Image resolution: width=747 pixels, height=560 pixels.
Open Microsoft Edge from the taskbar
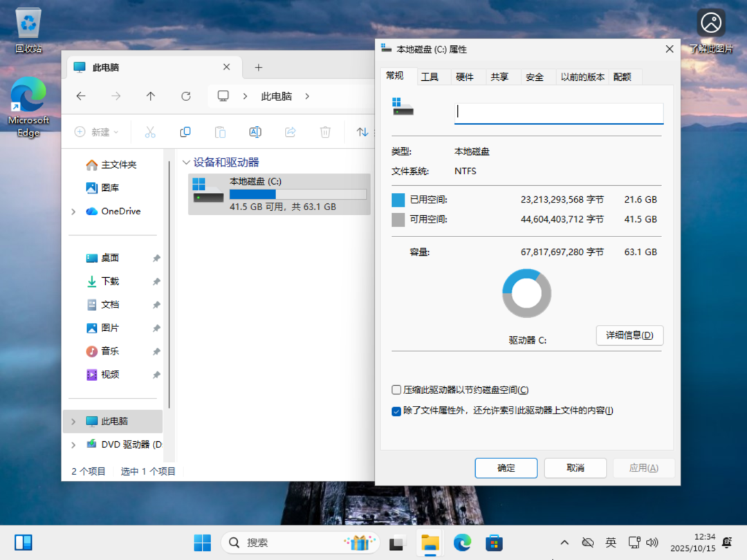pos(462,543)
